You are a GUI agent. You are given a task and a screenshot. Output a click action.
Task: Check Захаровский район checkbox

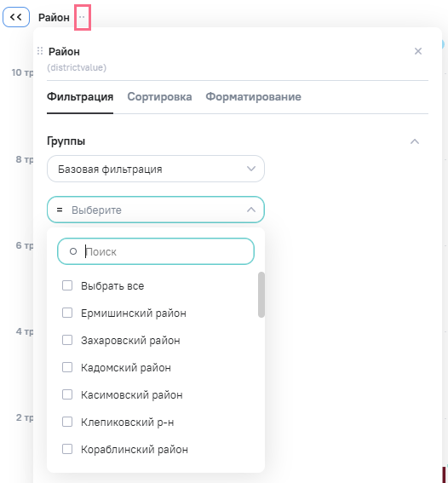(67, 340)
